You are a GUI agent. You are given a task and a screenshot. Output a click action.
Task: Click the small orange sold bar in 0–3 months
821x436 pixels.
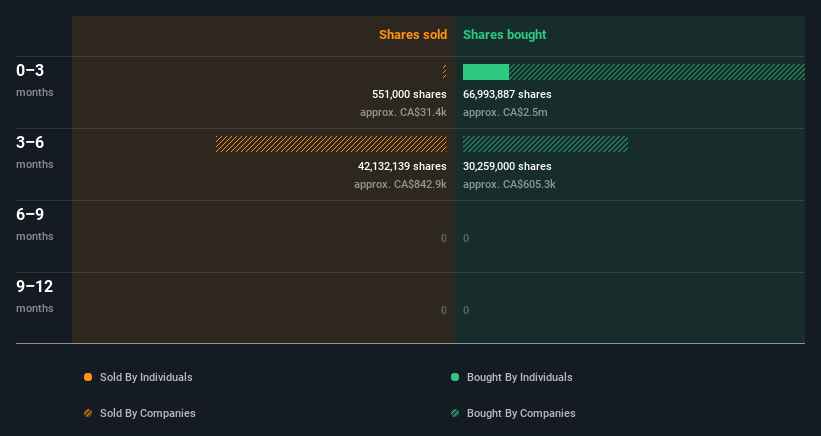(x=445, y=72)
